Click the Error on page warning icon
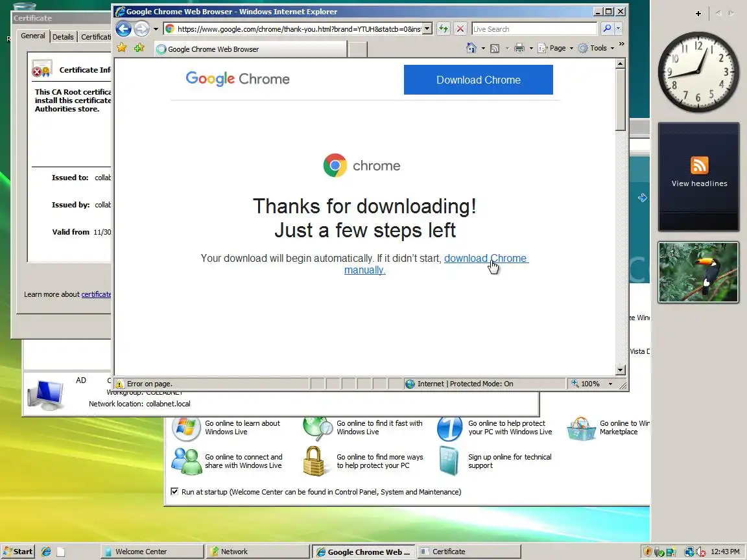Image resolution: width=747 pixels, height=560 pixels. pyautogui.click(x=120, y=384)
